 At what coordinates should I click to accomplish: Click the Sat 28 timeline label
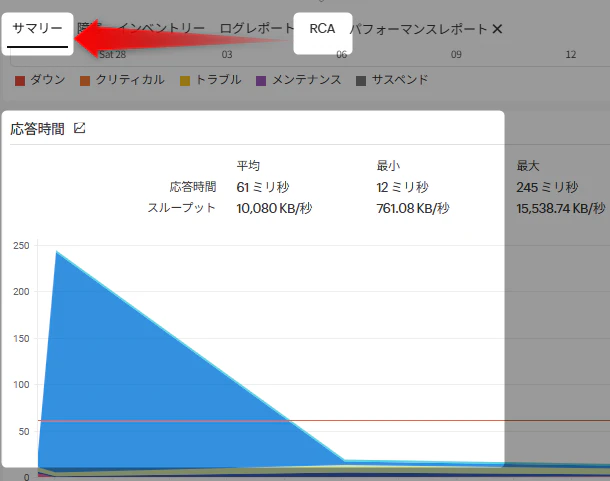112,54
